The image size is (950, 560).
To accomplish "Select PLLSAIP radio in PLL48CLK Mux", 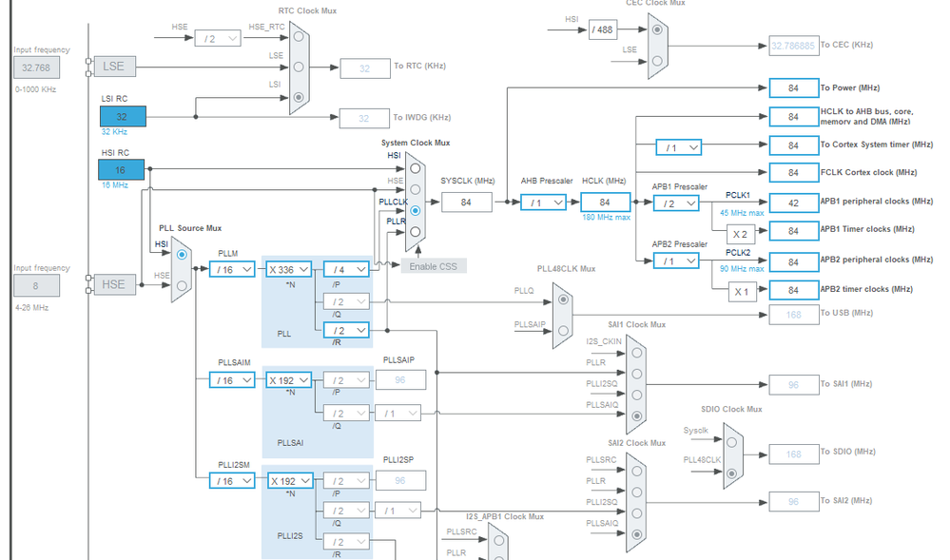I will [564, 330].
